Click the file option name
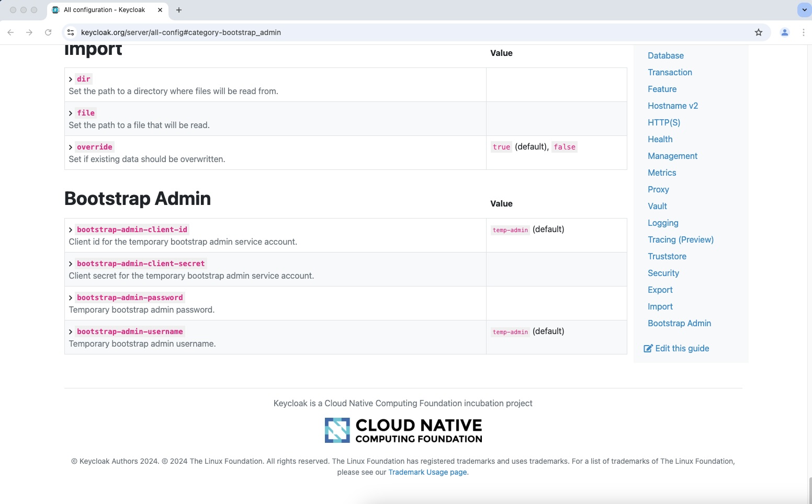 click(86, 113)
